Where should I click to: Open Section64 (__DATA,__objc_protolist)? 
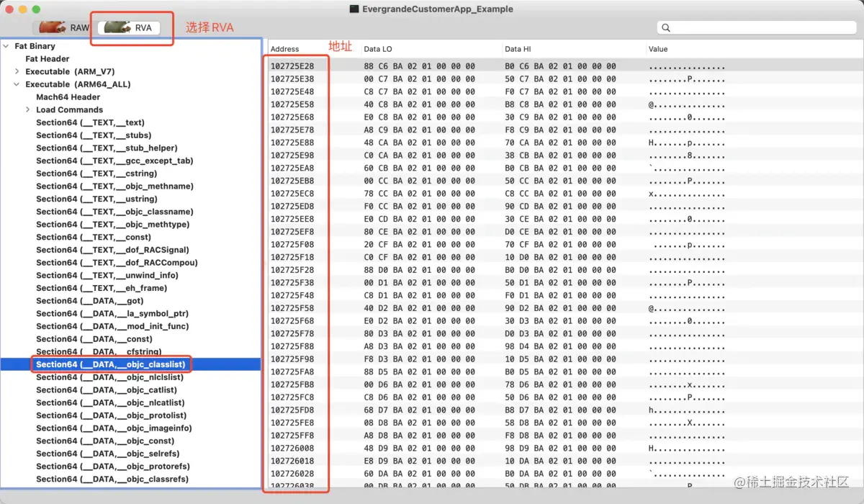pos(112,415)
